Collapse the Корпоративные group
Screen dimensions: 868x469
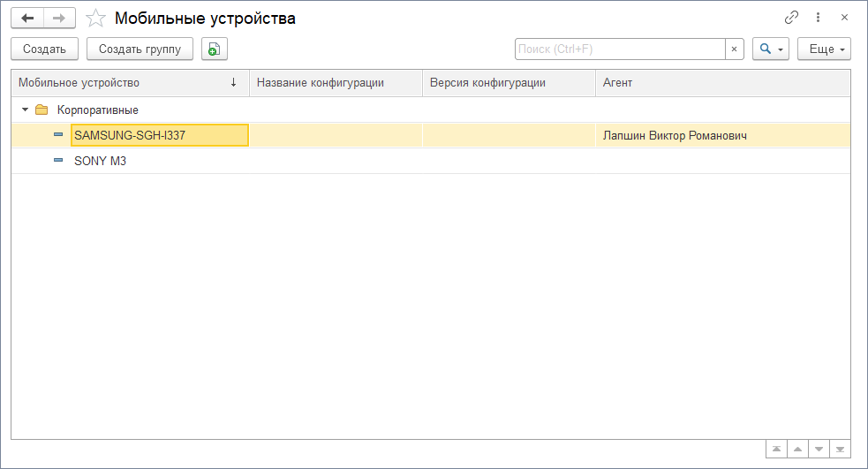(25, 110)
